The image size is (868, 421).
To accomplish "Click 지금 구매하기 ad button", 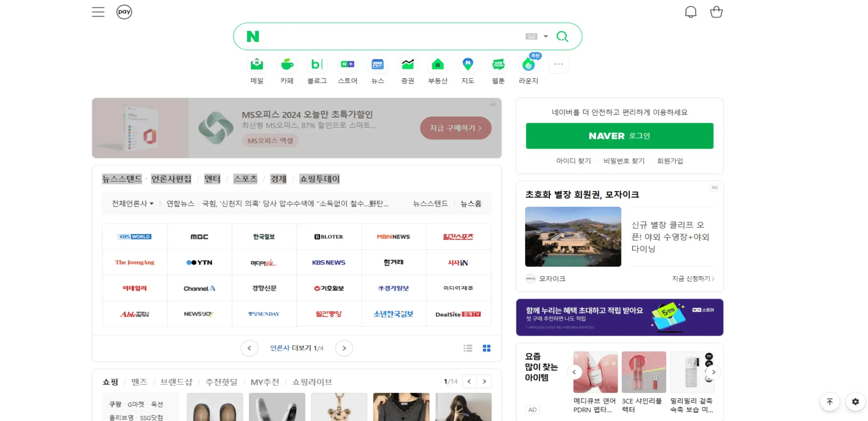I will (456, 128).
